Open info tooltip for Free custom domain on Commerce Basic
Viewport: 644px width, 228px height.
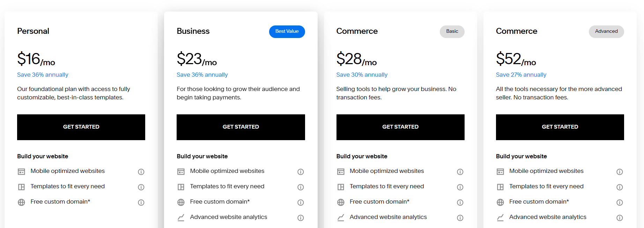(460, 203)
